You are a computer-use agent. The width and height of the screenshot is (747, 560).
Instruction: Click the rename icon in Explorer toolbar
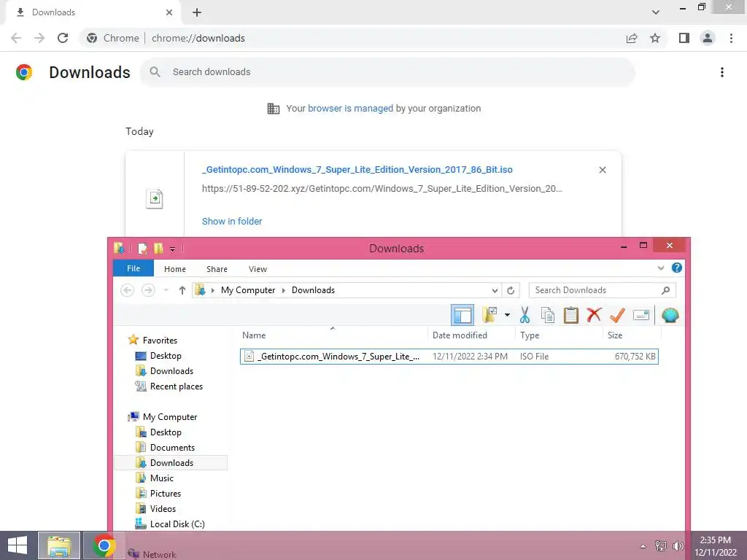point(641,315)
